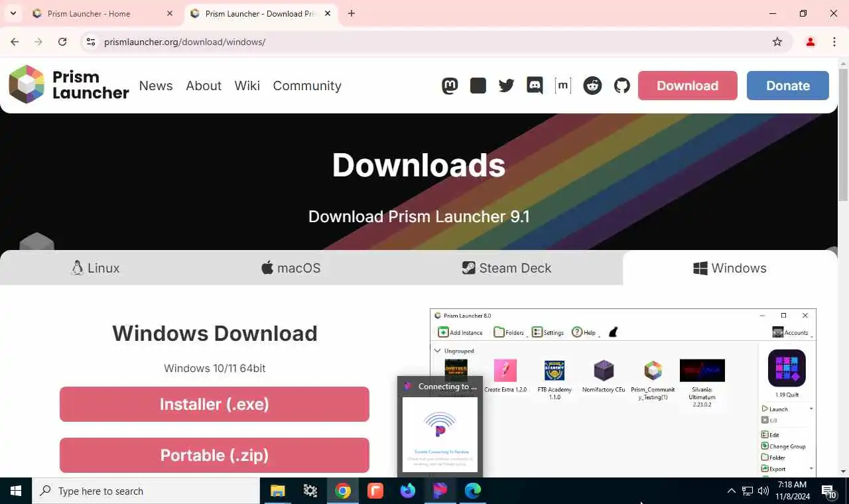Open notifications center
This screenshot has width=849, height=504.
point(829,491)
